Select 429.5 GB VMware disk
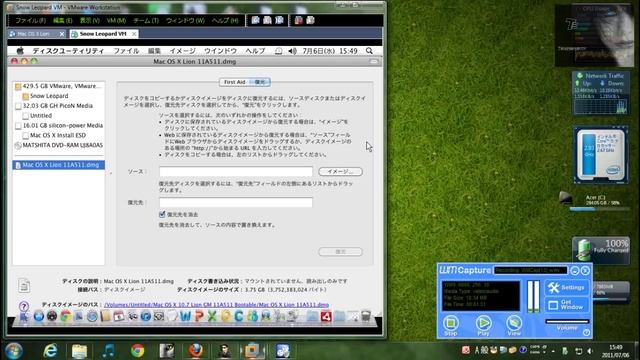The height and width of the screenshot is (360, 640). 58,86
